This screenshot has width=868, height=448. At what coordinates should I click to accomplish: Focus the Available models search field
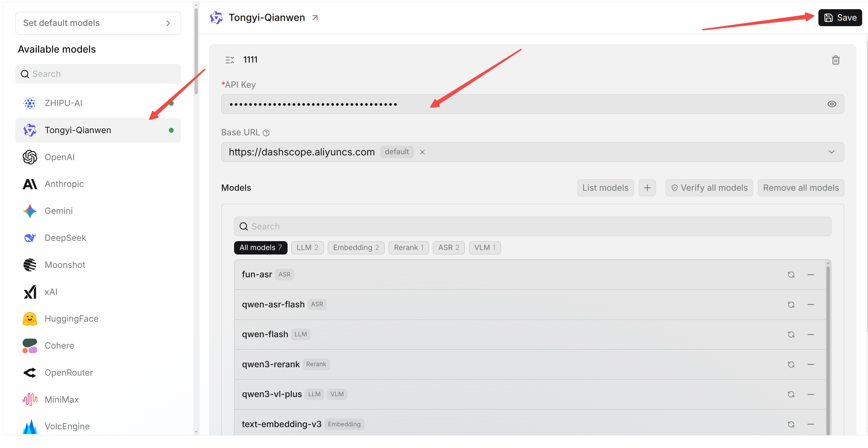[98, 74]
